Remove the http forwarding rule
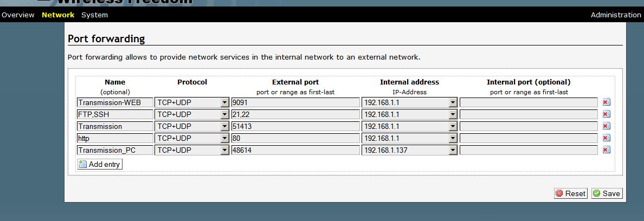The width and height of the screenshot is (644, 221). [606, 138]
